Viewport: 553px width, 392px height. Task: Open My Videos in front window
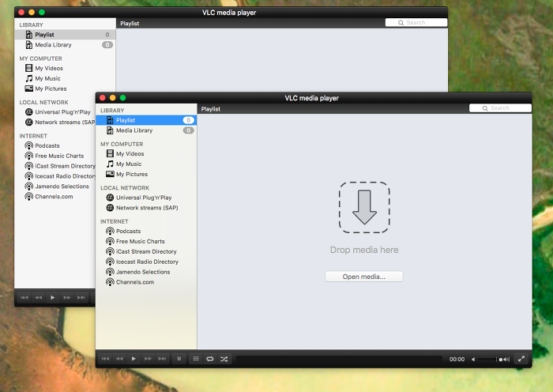click(146, 154)
